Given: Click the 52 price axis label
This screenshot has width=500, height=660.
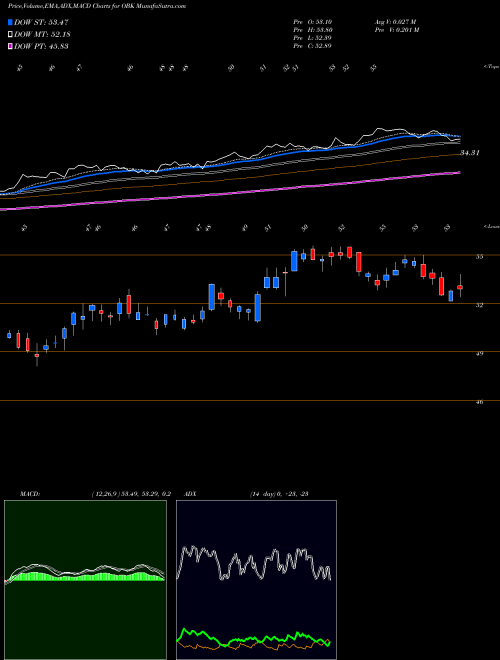Looking at the screenshot, I should tap(479, 305).
